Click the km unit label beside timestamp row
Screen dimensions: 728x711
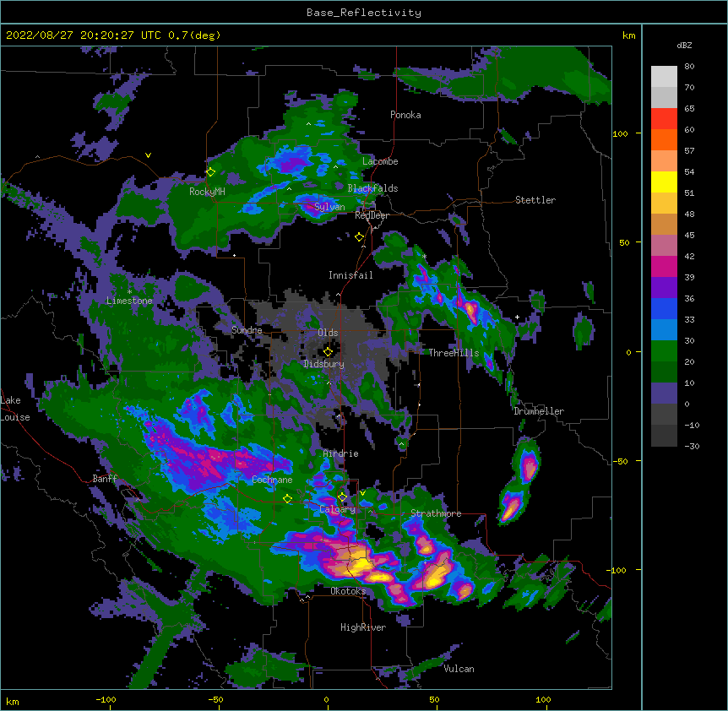pyautogui.click(x=628, y=35)
